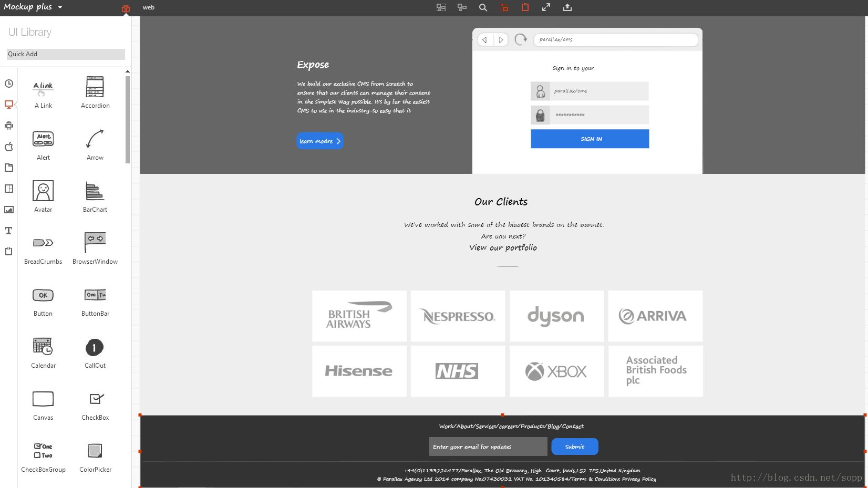Pick the Arrow component

coord(95,144)
